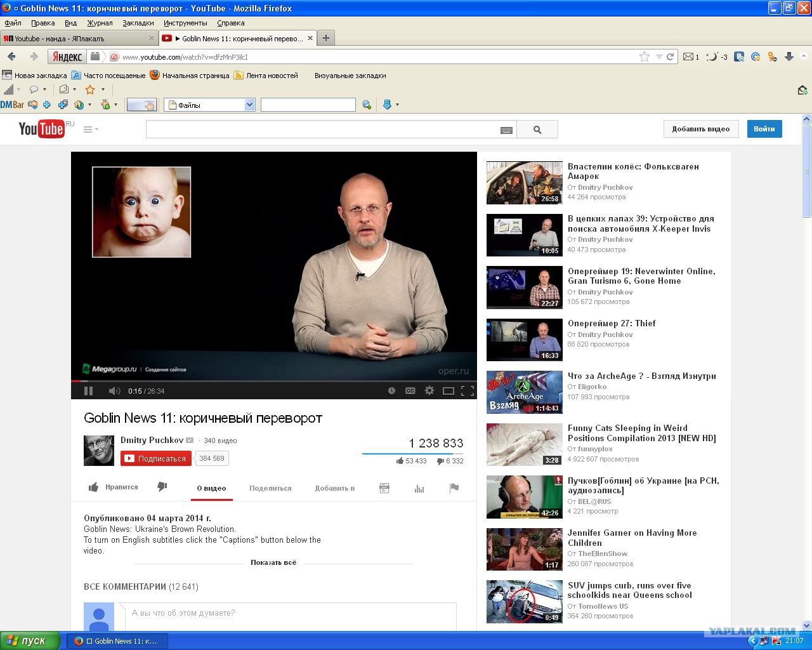Open the Инструменты menu

click(x=185, y=23)
